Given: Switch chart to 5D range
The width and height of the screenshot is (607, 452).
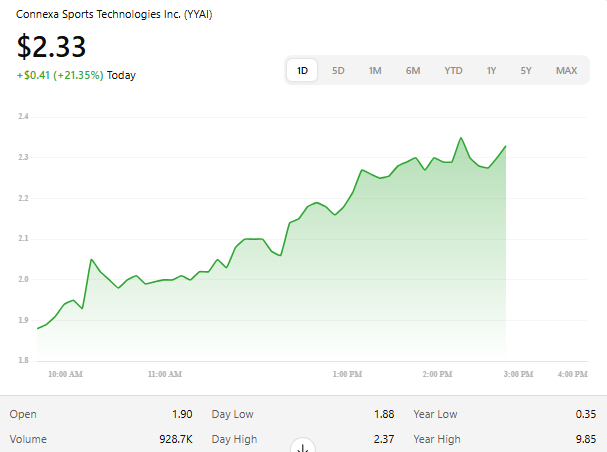Looking at the screenshot, I should point(338,70).
